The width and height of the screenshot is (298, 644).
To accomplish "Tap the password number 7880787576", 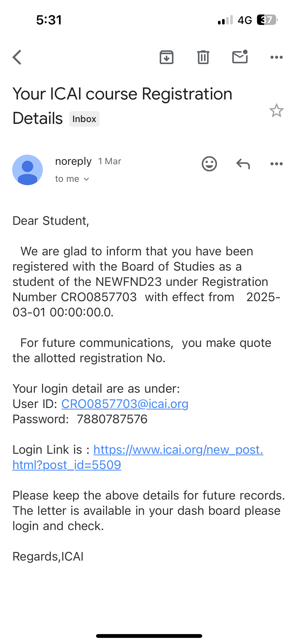I will (112, 419).
